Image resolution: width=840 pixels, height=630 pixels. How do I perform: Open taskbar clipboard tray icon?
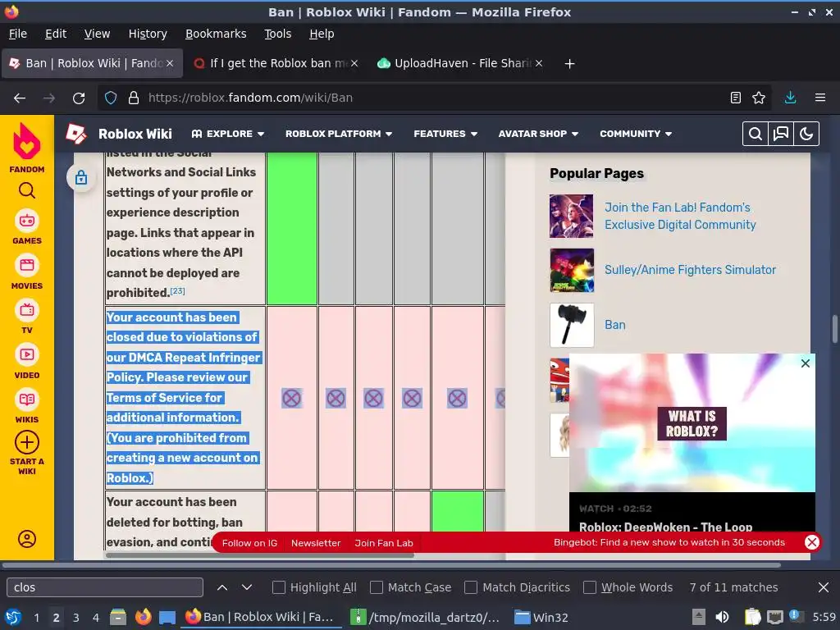pos(752,617)
